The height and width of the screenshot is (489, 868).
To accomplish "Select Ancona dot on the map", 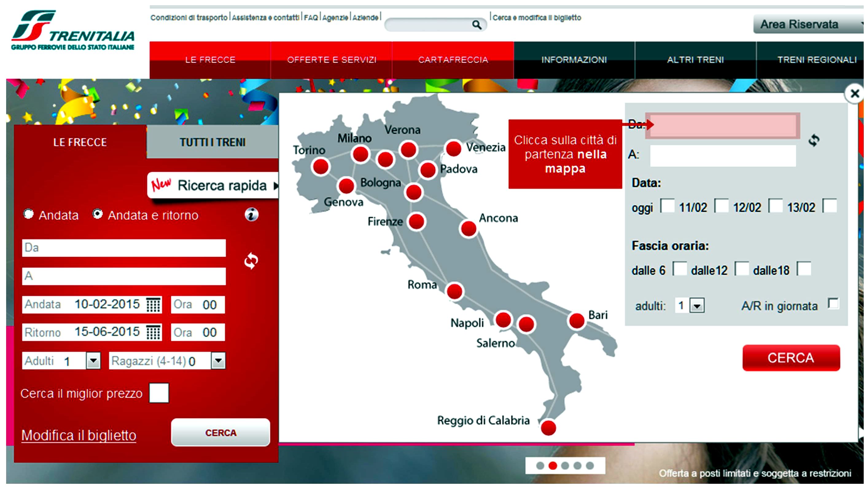I will [468, 229].
